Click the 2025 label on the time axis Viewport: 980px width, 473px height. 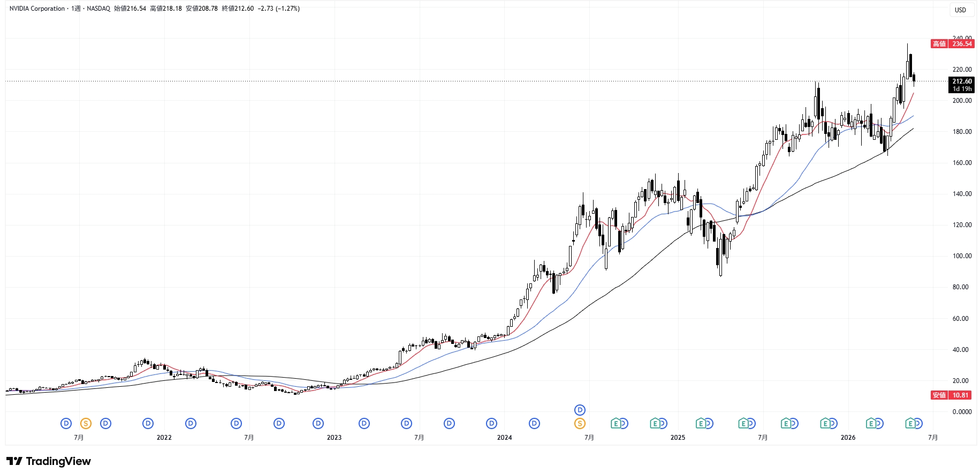678,438
